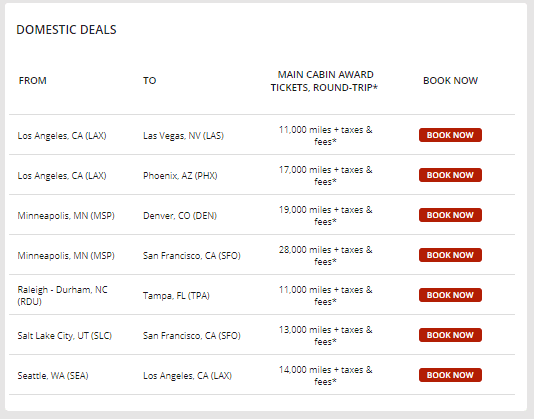The image size is (534, 419).
Task: Book the Seattle to Los Angeles flight
Action: [450, 375]
